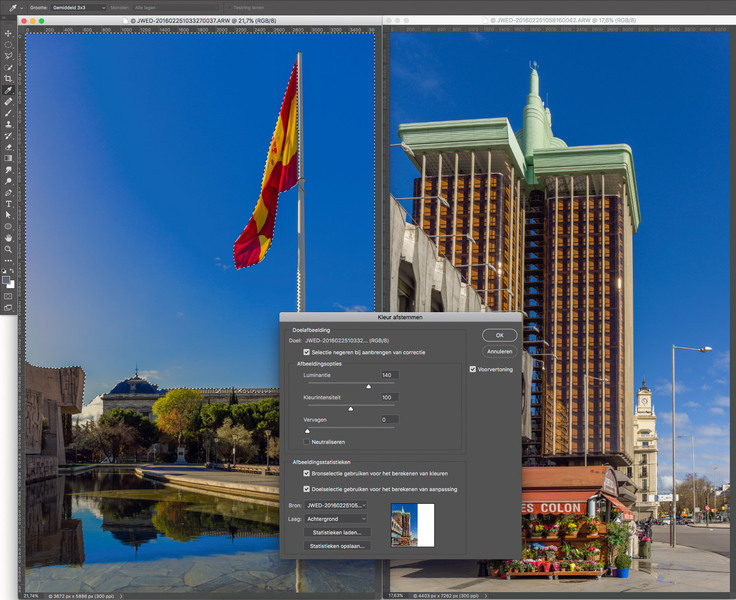The height and width of the screenshot is (600, 736).
Task: Uncheck Bronselectie gebruiken voor het berekenen van kleuren
Action: click(x=307, y=473)
